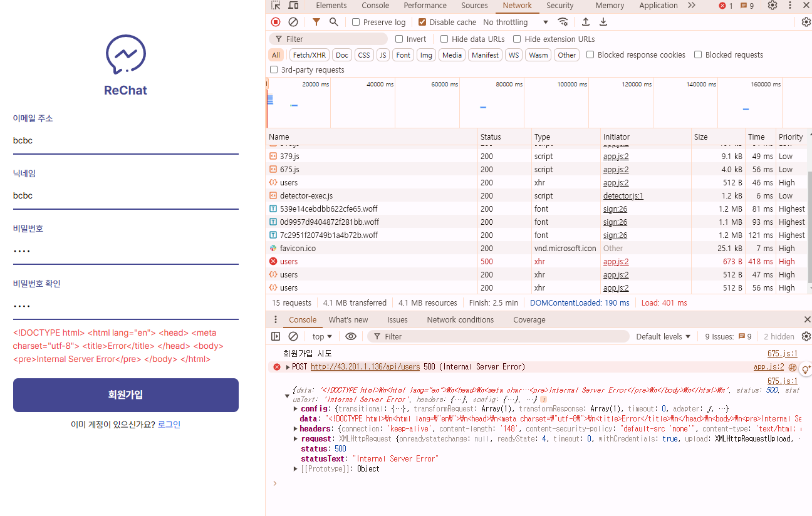Image resolution: width=812 pixels, height=516 pixels.
Task: Expand the [[Prototype]] entry
Action: click(x=296, y=469)
